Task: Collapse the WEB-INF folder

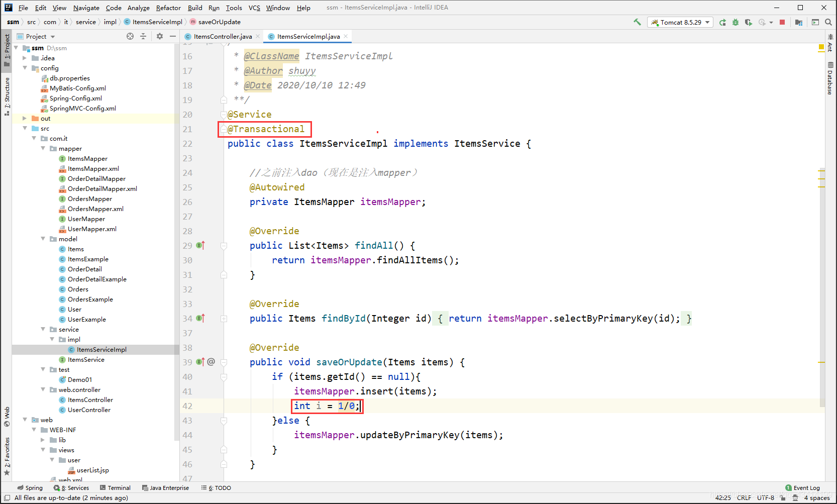Action: (x=34, y=430)
